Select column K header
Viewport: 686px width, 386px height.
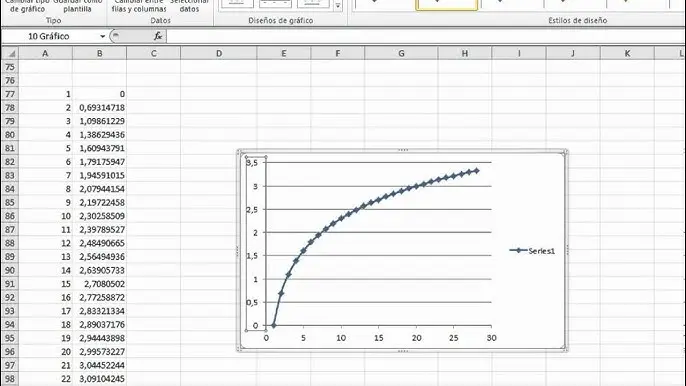click(x=627, y=53)
